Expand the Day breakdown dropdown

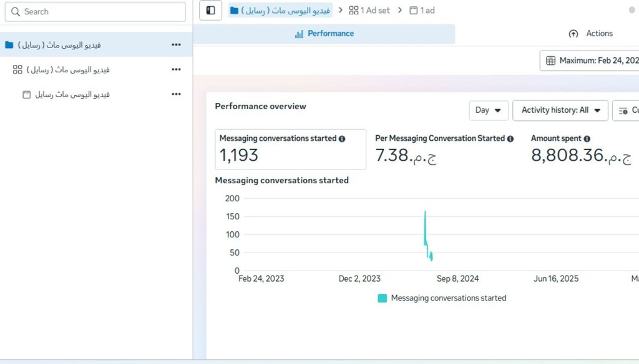tap(489, 110)
